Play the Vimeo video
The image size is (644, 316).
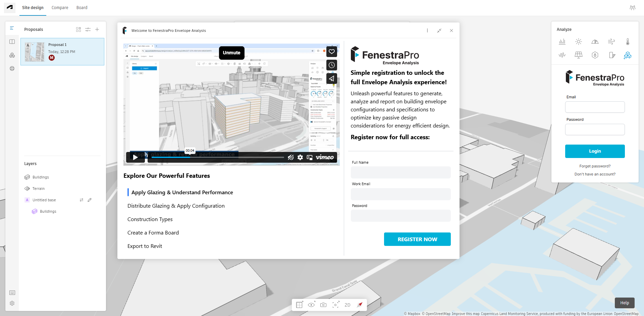tap(136, 157)
